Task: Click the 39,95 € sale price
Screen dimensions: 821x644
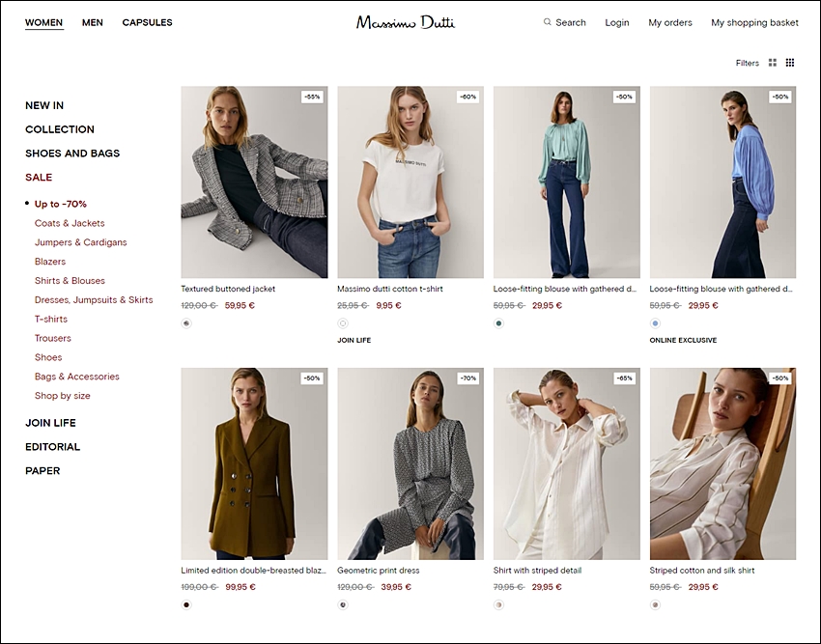Action: click(x=396, y=587)
